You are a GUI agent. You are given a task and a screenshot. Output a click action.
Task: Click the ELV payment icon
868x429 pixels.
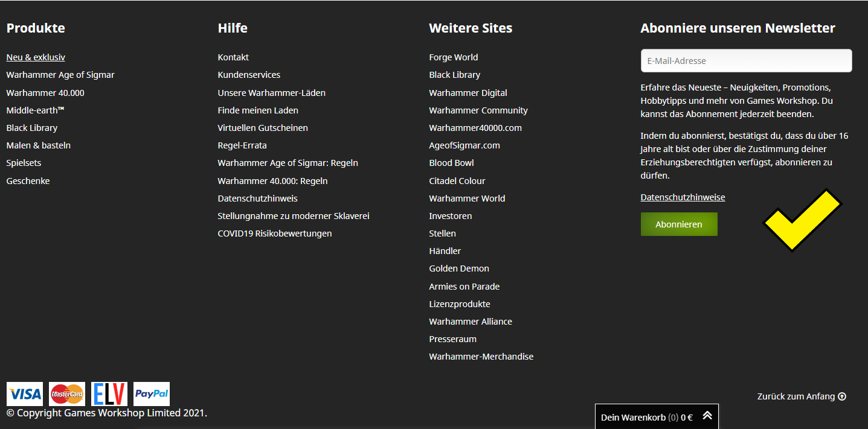point(109,394)
